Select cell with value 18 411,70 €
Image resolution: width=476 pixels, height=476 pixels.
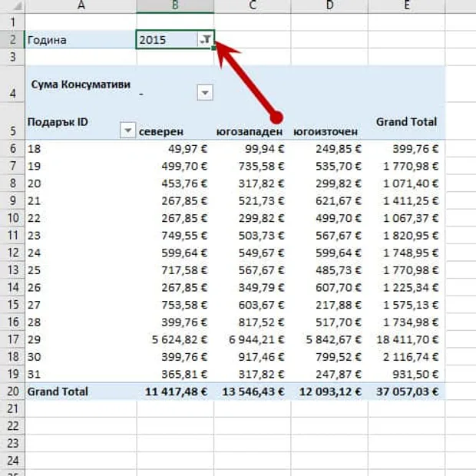(x=406, y=339)
